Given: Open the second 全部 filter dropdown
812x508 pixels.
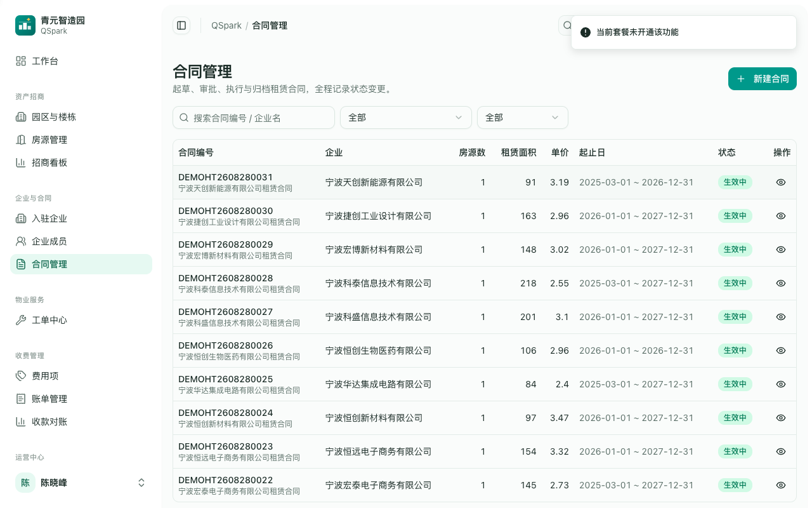Looking at the screenshot, I should [523, 117].
